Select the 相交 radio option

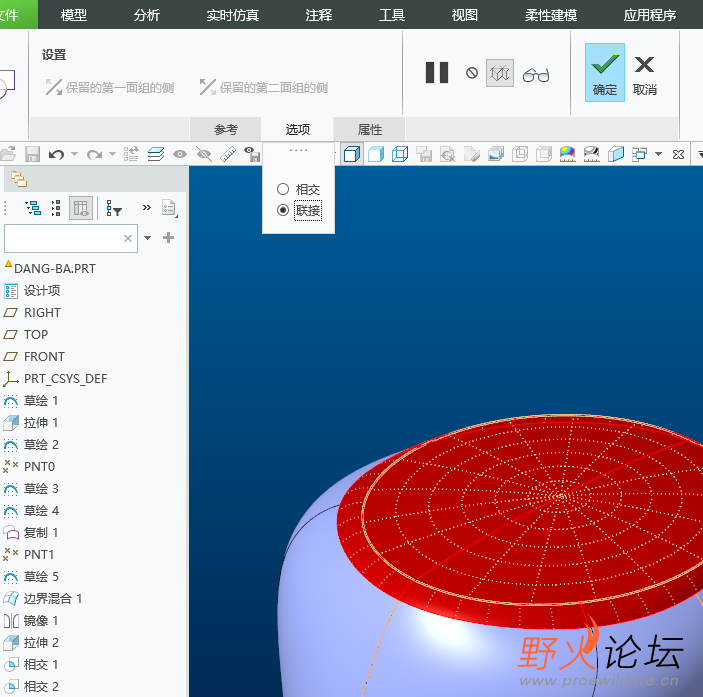click(x=299, y=189)
